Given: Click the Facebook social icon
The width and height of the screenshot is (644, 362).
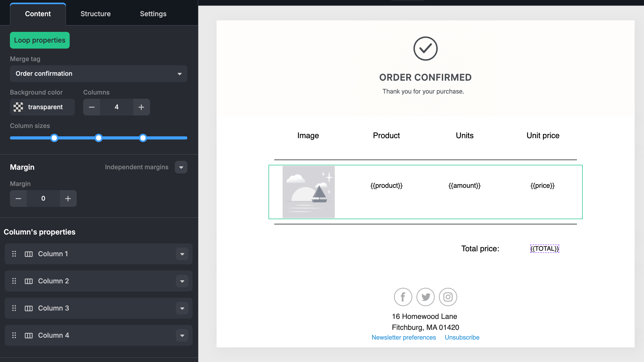Looking at the screenshot, I should (x=403, y=297).
